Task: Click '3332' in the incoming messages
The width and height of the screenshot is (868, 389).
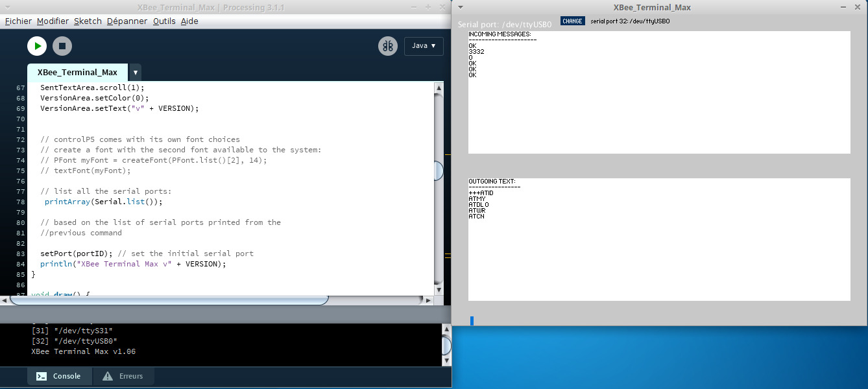Action: point(476,52)
